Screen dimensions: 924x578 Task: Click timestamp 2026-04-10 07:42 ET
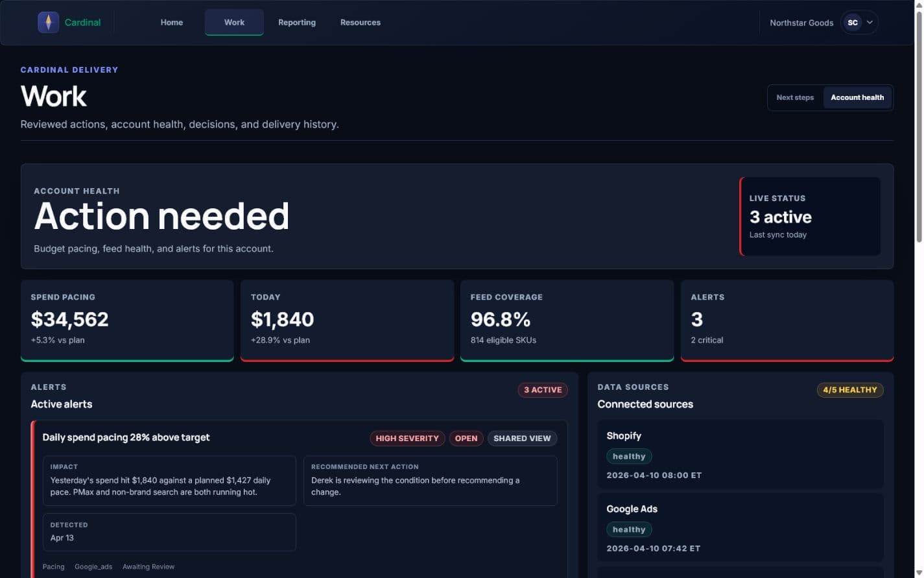[653, 549]
